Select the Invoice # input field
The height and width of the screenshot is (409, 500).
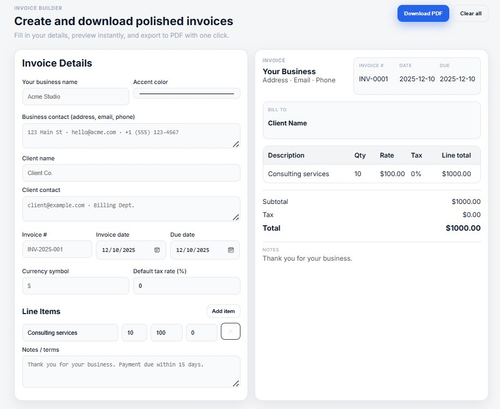[x=57, y=249]
